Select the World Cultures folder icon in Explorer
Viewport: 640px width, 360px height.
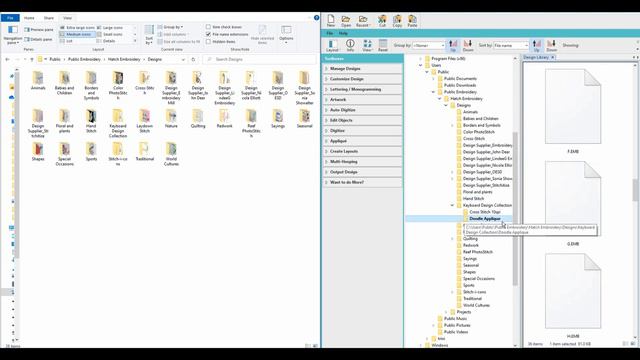point(171,149)
